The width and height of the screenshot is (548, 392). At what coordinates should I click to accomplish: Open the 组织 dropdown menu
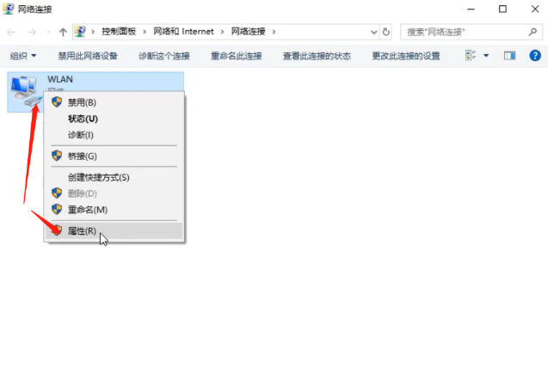click(23, 56)
